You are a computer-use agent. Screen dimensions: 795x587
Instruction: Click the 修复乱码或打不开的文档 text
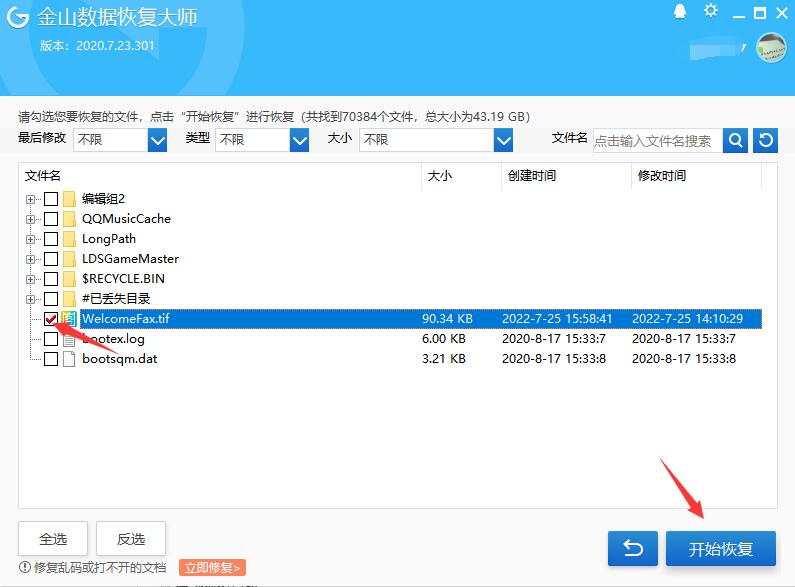click(100, 567)
